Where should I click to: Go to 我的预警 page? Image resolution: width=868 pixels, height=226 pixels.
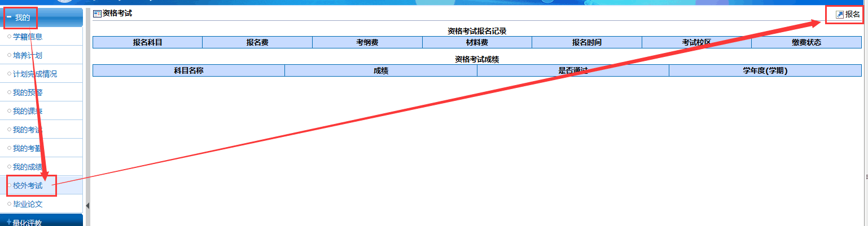click(x=28, y=92)
